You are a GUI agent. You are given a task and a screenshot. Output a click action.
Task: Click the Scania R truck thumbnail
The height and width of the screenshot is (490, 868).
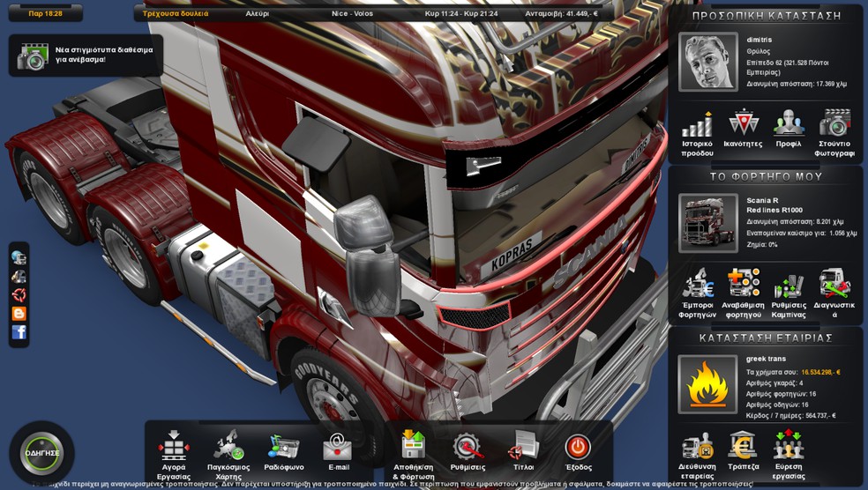click(707, 222)
